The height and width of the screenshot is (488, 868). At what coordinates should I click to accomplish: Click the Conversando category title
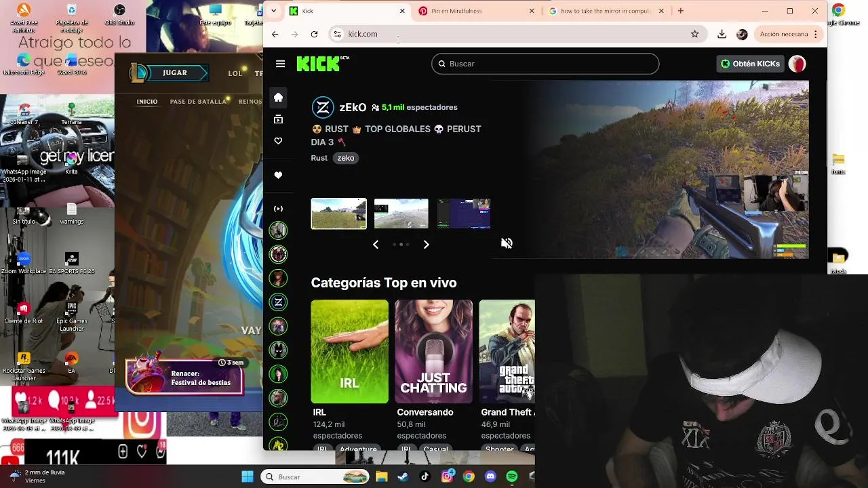pyautogui.click(x=425, y=412)
